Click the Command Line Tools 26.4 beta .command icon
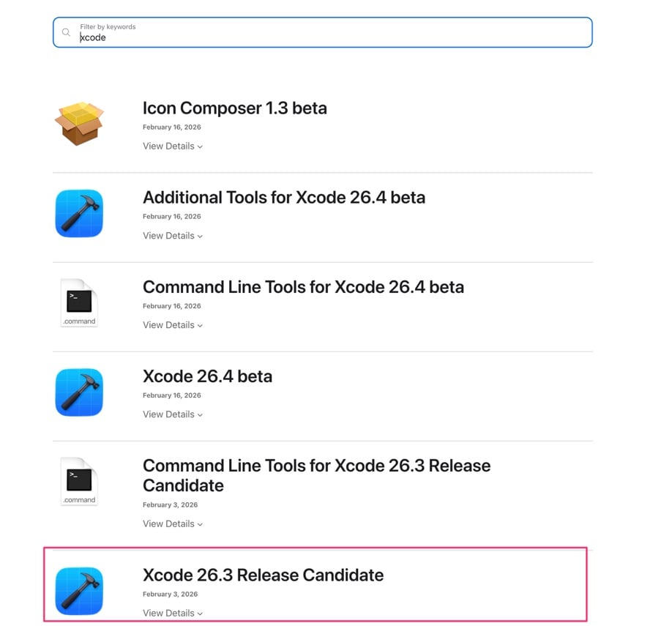The height and width of the screenshot is (626, 672). coord(79,302)
